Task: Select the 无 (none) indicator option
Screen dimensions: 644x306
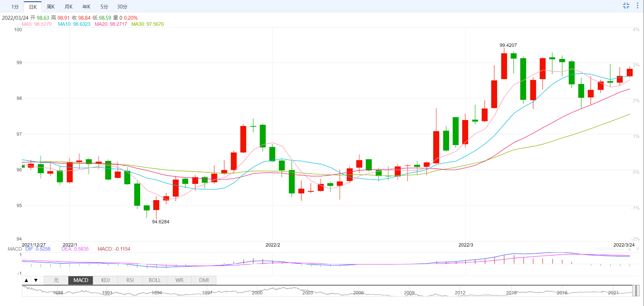Action: 56,280
